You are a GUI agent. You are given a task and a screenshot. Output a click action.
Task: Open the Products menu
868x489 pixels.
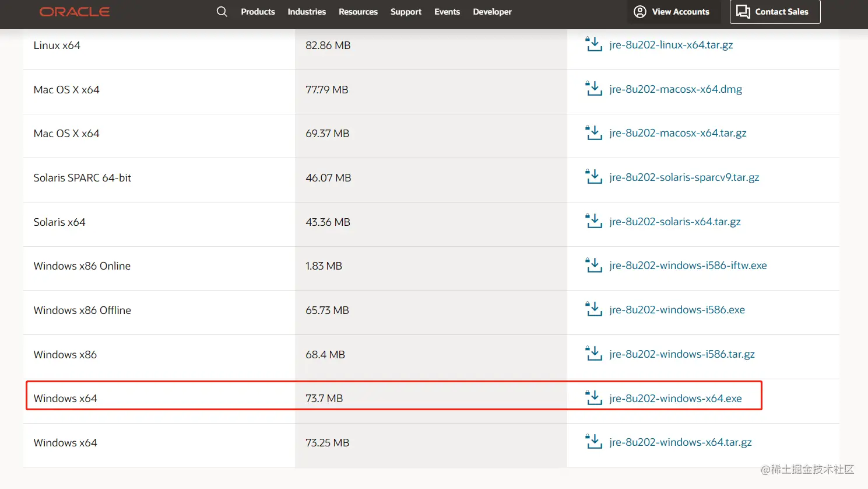pos(258,12)
